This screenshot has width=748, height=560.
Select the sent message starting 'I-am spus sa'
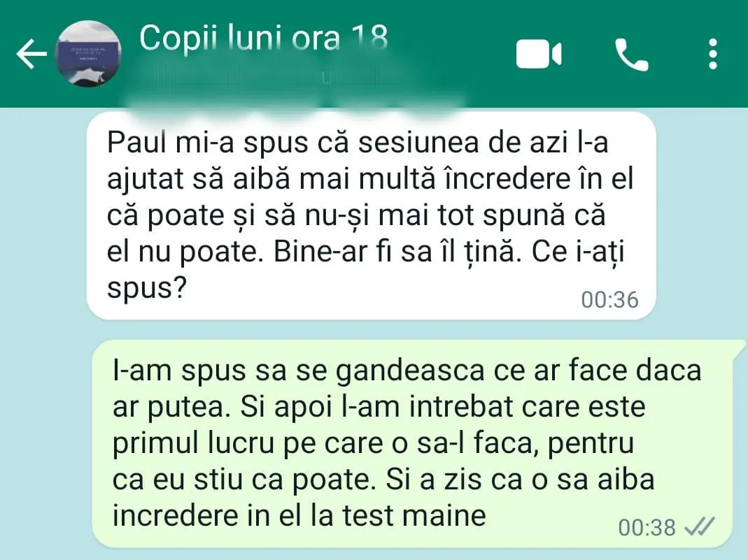pyautogui.click(x=413, y=444)
